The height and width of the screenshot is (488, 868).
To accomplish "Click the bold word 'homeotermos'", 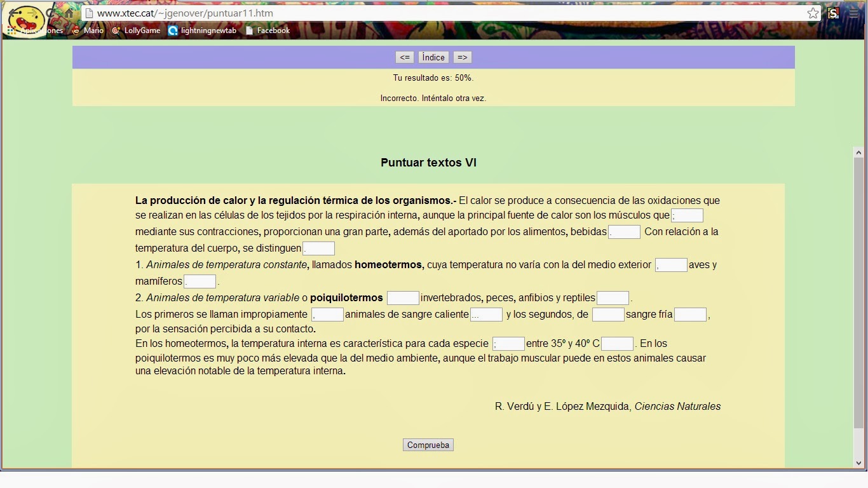I will coord(388,265).
